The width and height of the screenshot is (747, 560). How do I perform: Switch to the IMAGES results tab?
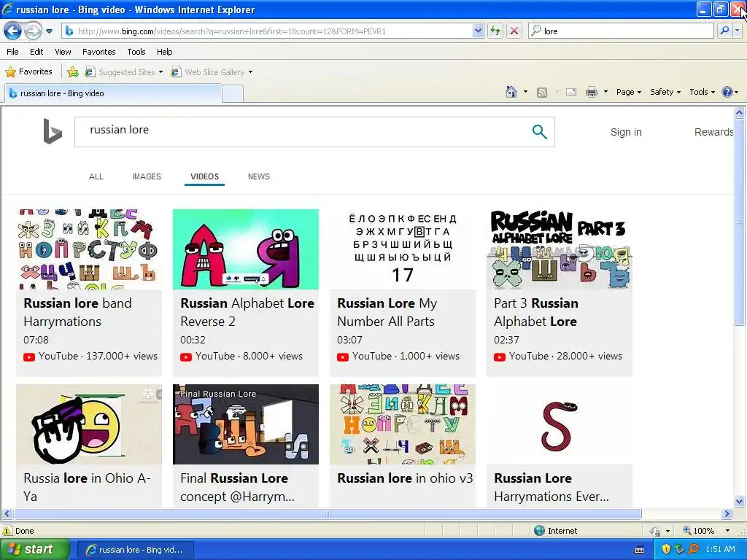[x=147, y=176]
